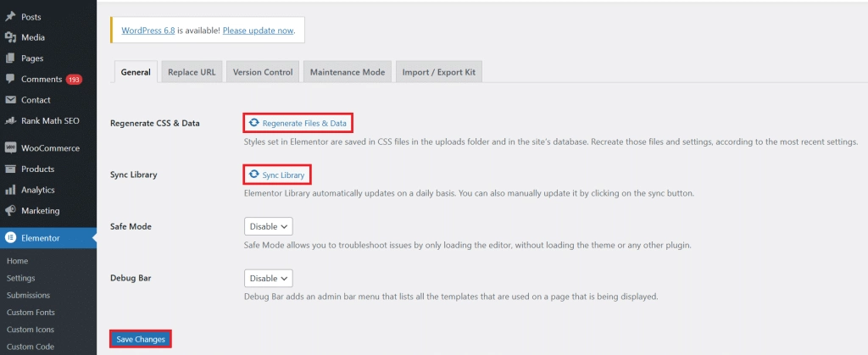Click the Pages icon in sidebar

(x=10, y=58)
